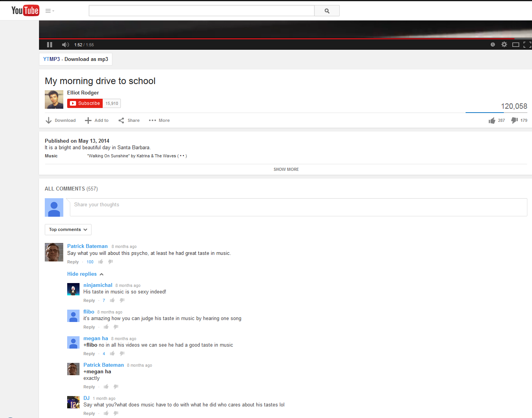
Task: Thumbs up ninjamichal's comment
Action: 112,300
